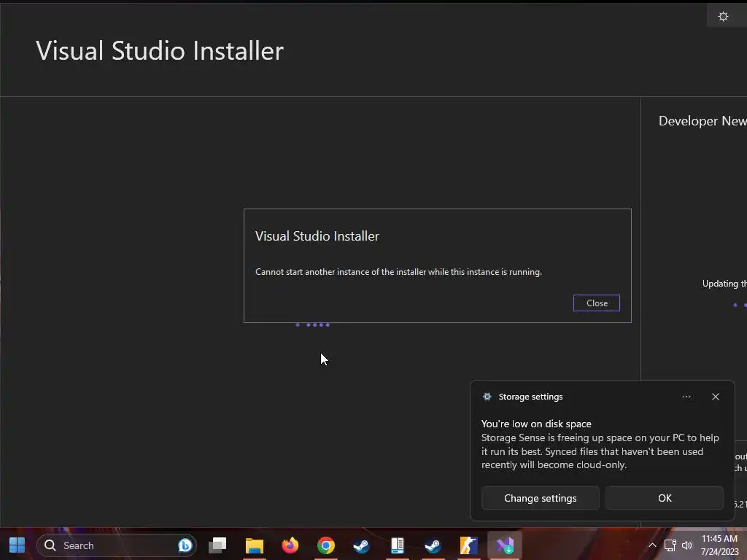Click the Visual Studio Installer main title
Image resolution: width=747 pixels, height=560 pixels.
160,51
